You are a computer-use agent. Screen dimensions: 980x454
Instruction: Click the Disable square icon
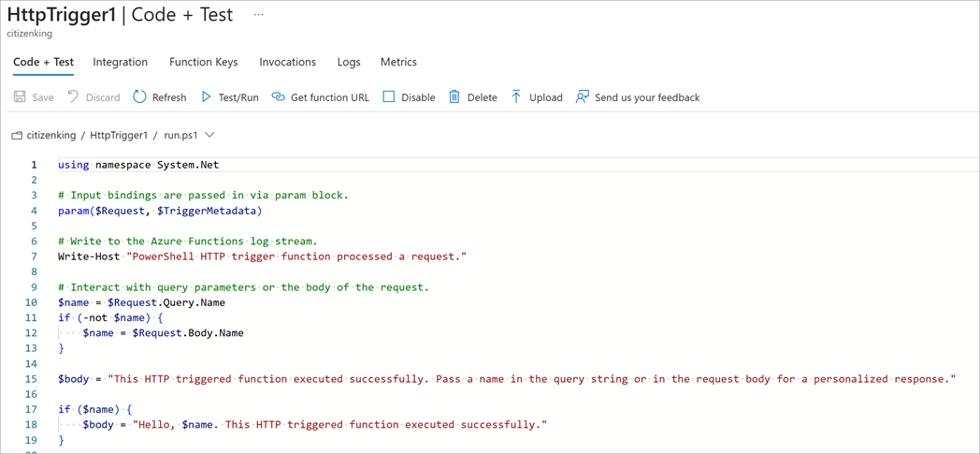[389, 97]
